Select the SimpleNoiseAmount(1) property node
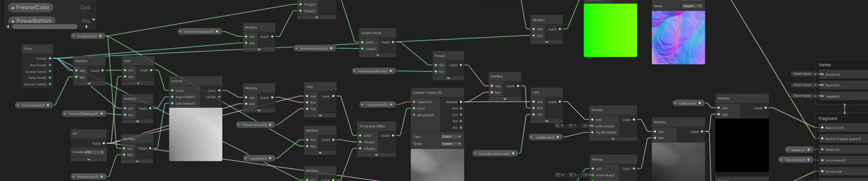This screenshot has height=181, width=868. (x=495, y=153)
